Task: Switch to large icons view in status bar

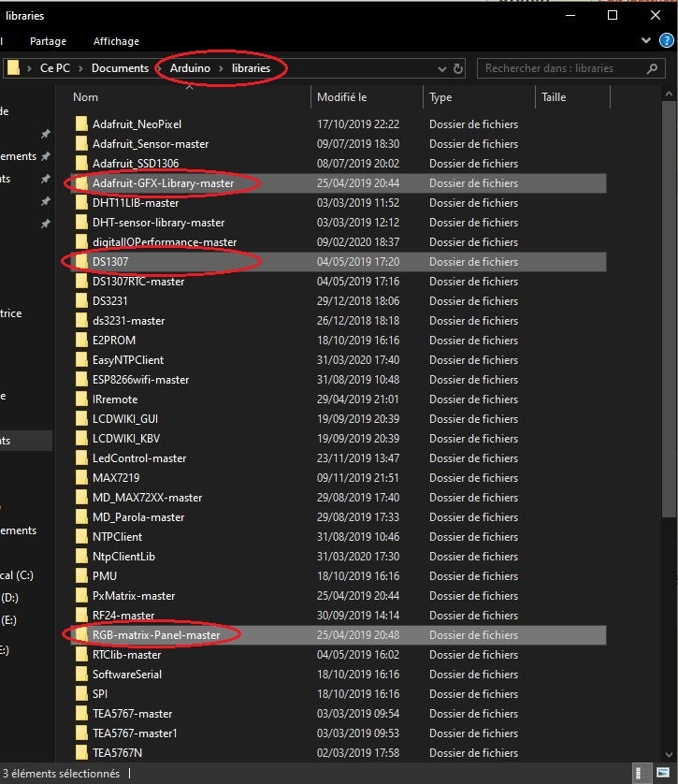Action: point(663,773)
